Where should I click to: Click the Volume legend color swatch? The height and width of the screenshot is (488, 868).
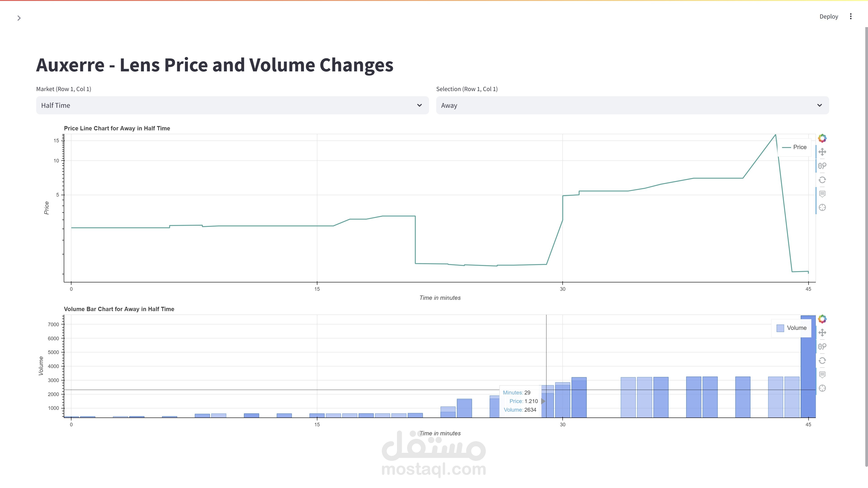click(780, 328)
